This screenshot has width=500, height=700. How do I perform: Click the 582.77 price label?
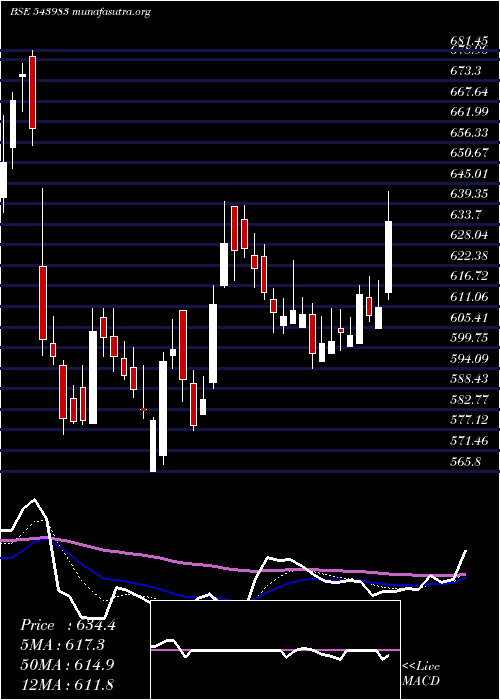469,399
